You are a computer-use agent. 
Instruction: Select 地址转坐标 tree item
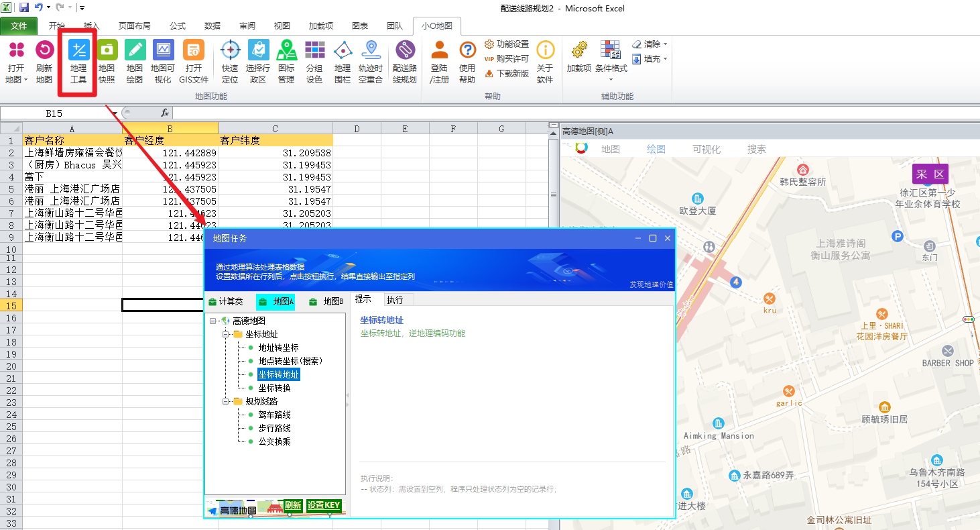[x=279, y=348]
